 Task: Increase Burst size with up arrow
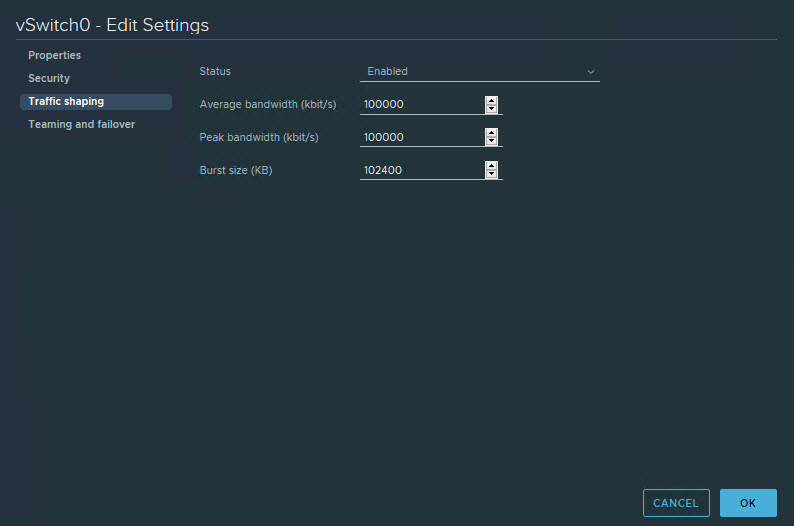pyautogui.click(x=491, y=166)
